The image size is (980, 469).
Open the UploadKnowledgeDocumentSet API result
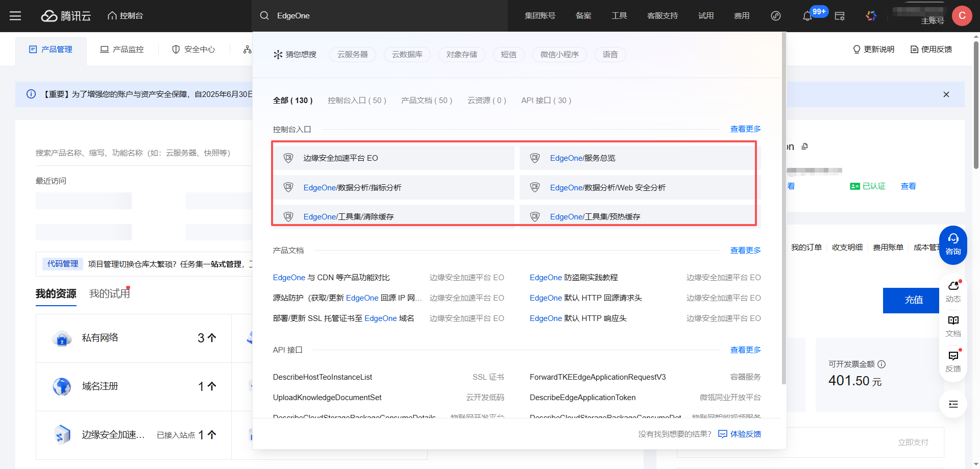(327, 398)
